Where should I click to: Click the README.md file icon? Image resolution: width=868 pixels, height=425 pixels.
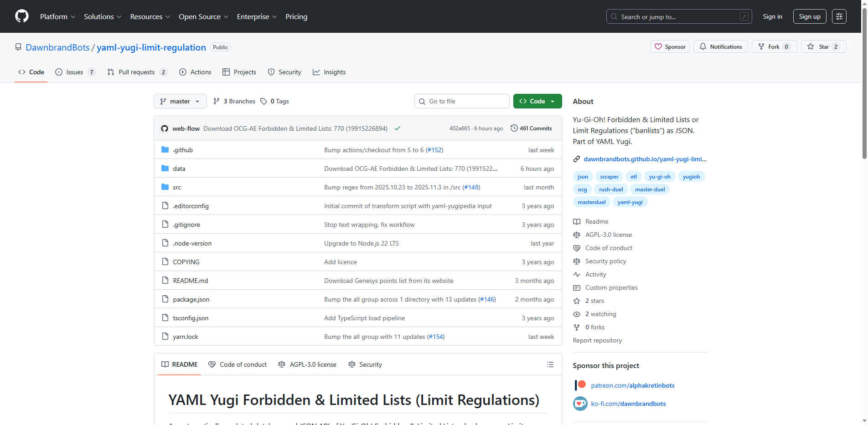pos(165,281)
